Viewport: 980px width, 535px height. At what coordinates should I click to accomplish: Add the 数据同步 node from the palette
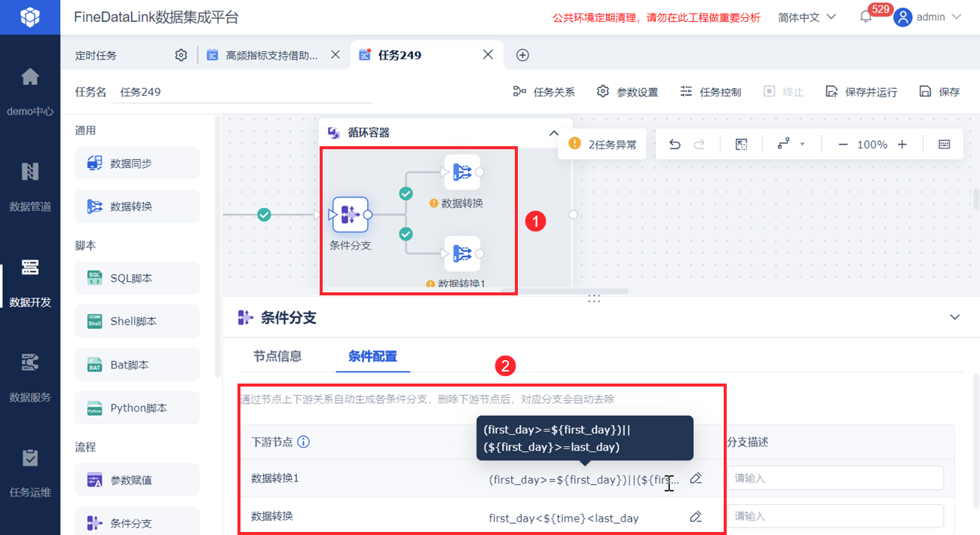(137, 163)
